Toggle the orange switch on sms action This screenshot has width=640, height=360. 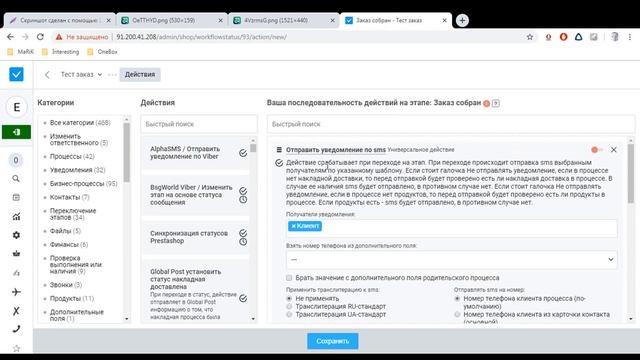tap(596, 150)
